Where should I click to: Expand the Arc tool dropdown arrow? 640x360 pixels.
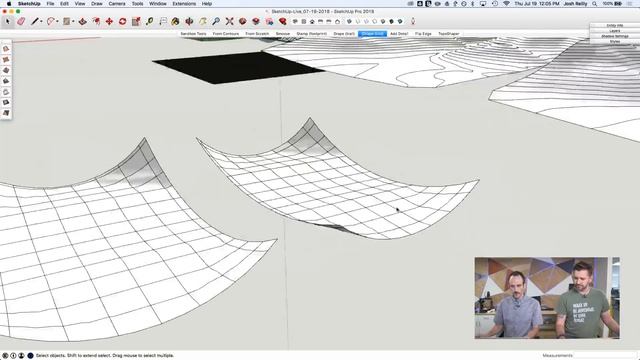point(57,22)
